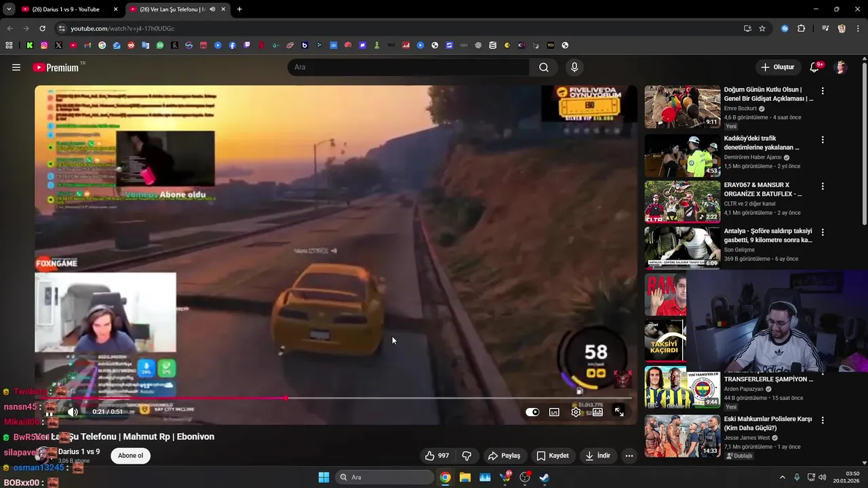
Task: Open the YouTube hamburger guide menu
Action: pyautogui.click(x=16, y=67)
